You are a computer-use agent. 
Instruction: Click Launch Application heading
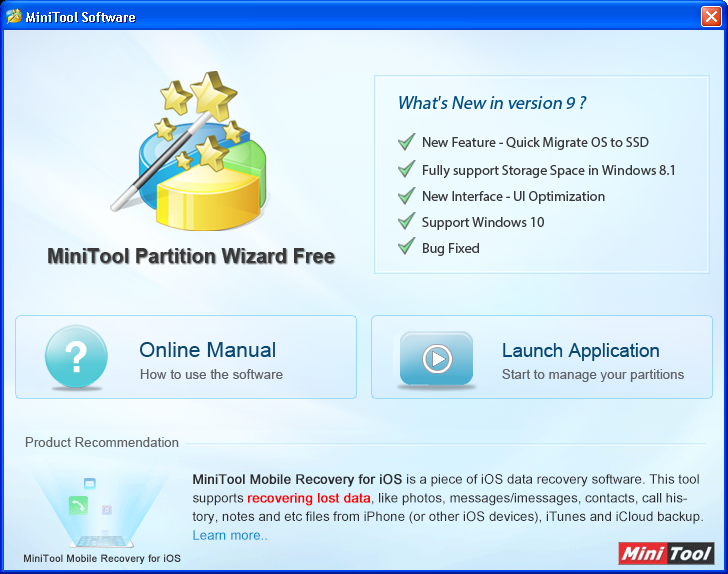pos(580,351)
